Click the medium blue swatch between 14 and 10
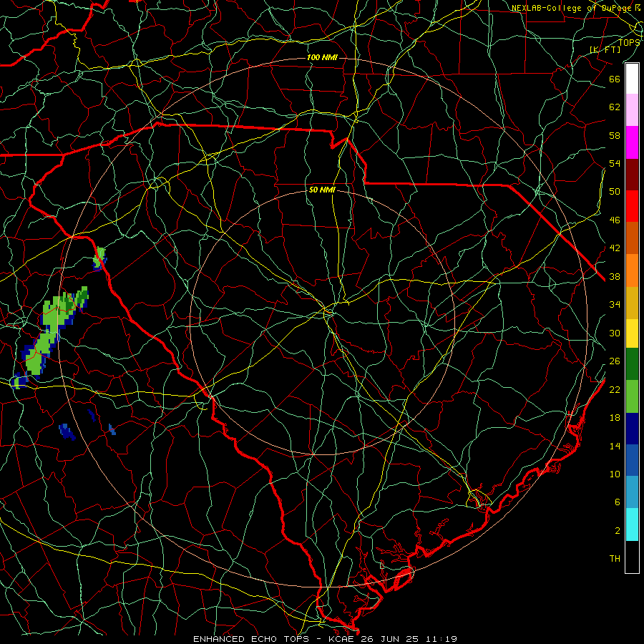 click(x=632, y=460)
